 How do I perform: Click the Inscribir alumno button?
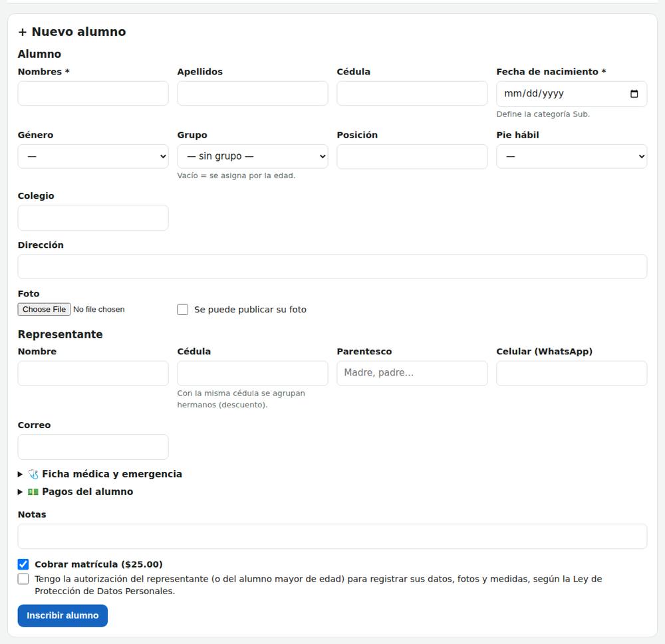(x=63, y=615)
